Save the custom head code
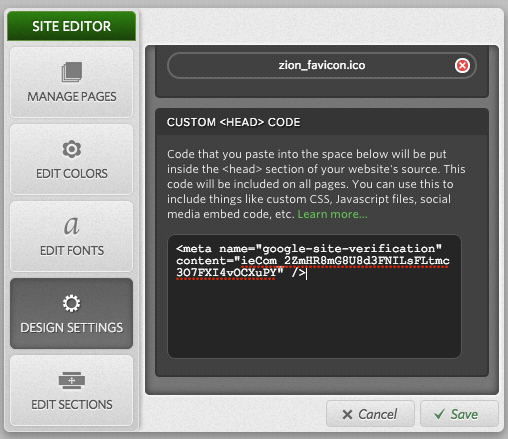The image size is (508, 439). point(459,414)
